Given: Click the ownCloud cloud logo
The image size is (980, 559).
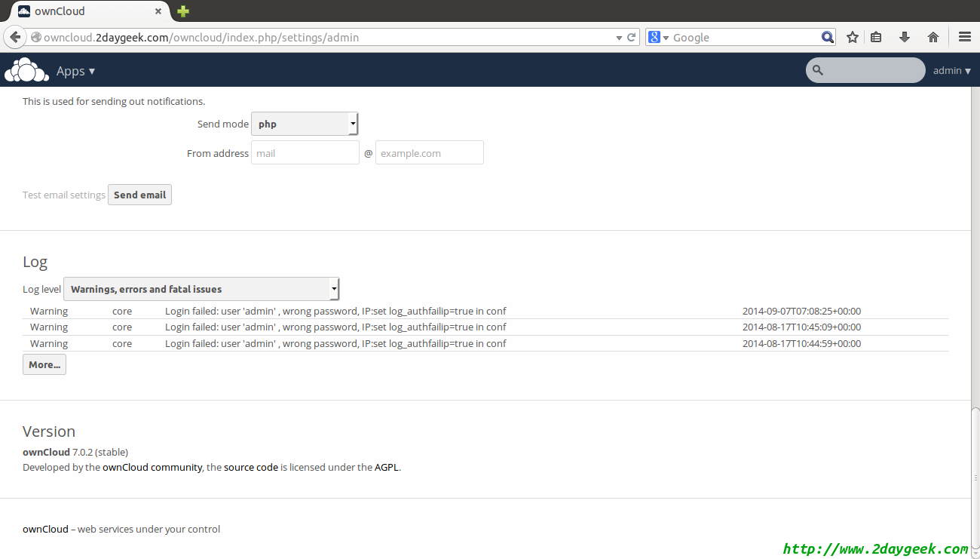Looking at the screenshot, I should click(x=26, y=70).
